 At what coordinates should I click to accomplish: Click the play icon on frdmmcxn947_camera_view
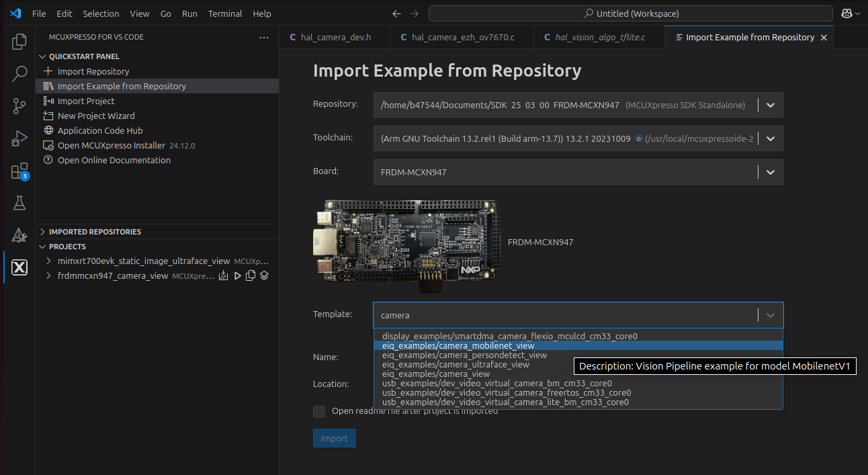pos(237,275)
